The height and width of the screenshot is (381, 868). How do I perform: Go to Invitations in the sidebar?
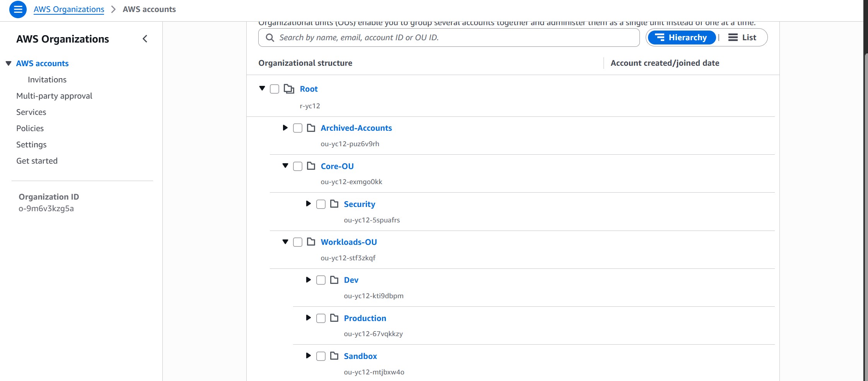point(47,80)
